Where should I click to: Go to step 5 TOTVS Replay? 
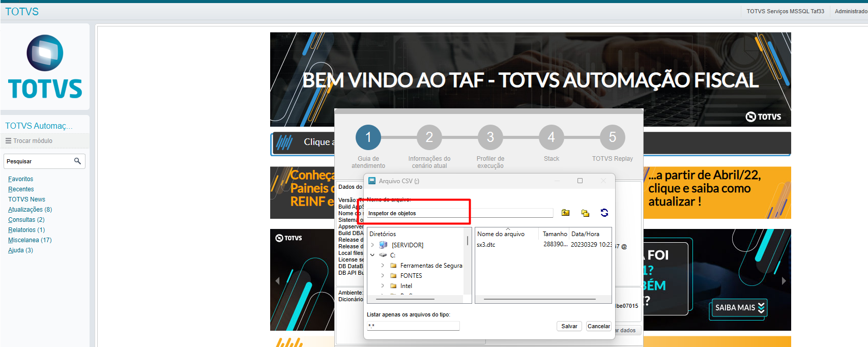613,137
